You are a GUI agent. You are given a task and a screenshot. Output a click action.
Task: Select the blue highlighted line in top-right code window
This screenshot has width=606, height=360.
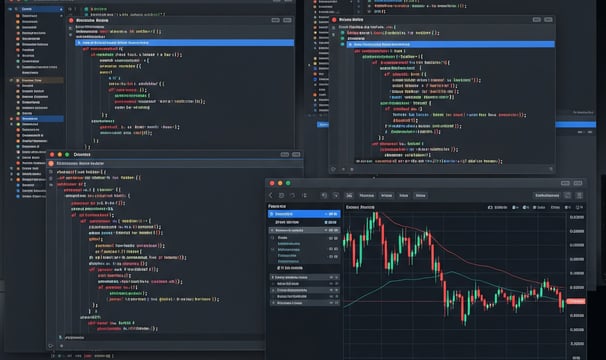(450, 44)
